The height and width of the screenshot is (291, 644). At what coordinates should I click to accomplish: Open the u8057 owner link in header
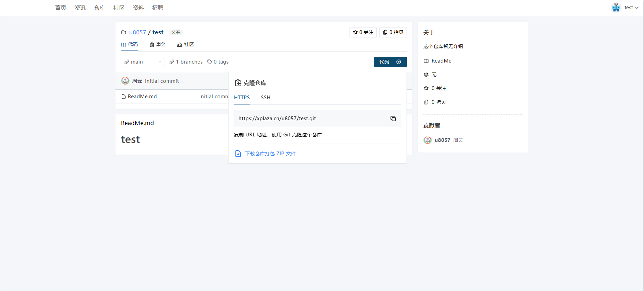click(137, 32)
